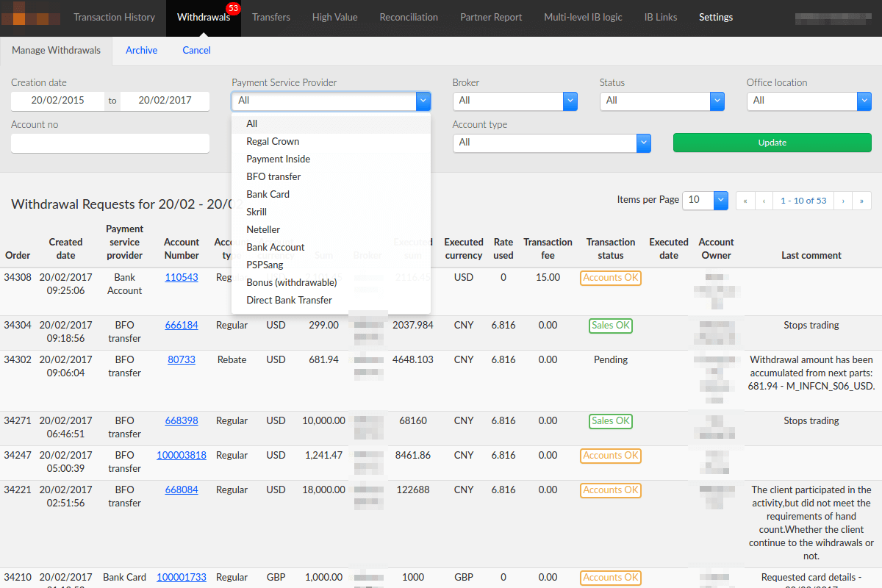Jump to the last results page
Viewport: 882px width, 588px height.
[x=861, y=201]
